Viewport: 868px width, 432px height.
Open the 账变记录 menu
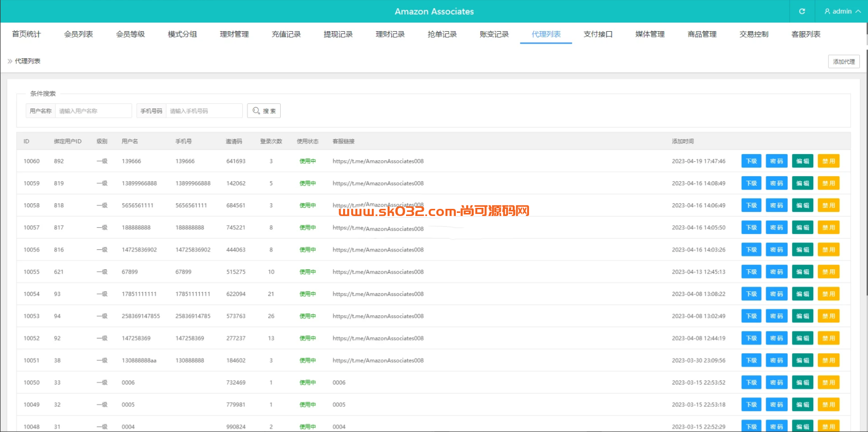494,34
